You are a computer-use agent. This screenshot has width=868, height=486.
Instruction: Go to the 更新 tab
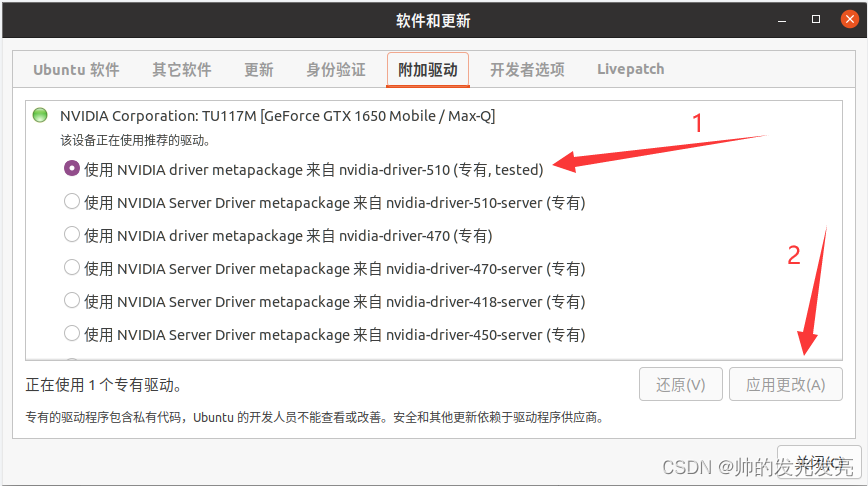(259, 70)
